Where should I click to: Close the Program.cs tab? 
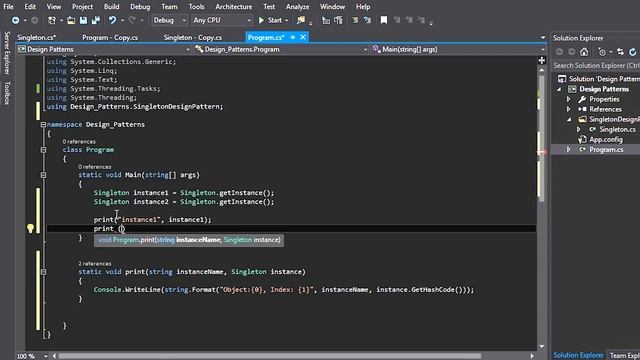[x=303, y=37]
